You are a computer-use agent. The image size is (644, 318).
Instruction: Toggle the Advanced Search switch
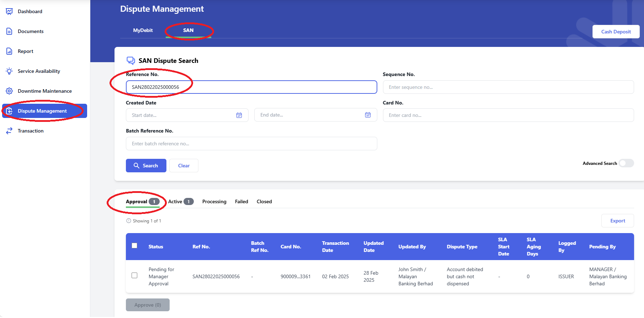(x=626, y=163)
